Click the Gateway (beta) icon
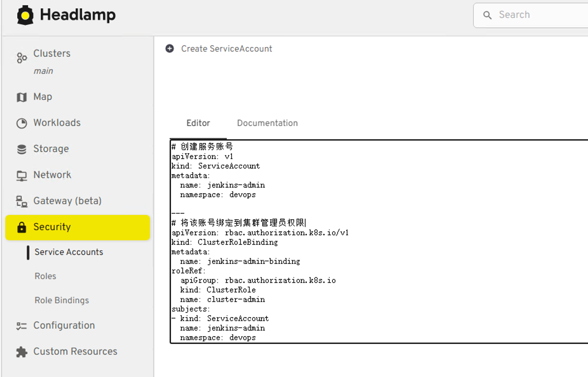588x377 pixels. (22, 201)
